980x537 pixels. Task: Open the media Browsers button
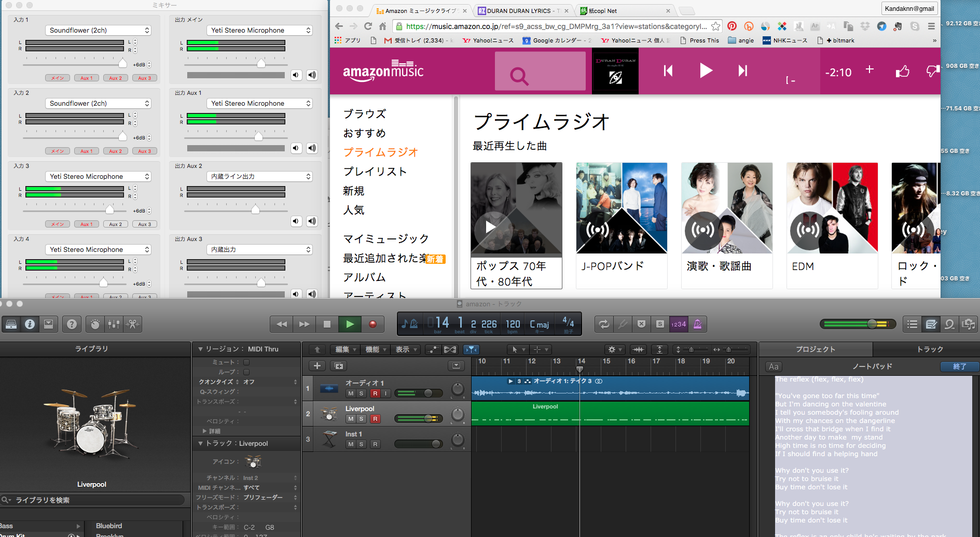pos(968,324)
